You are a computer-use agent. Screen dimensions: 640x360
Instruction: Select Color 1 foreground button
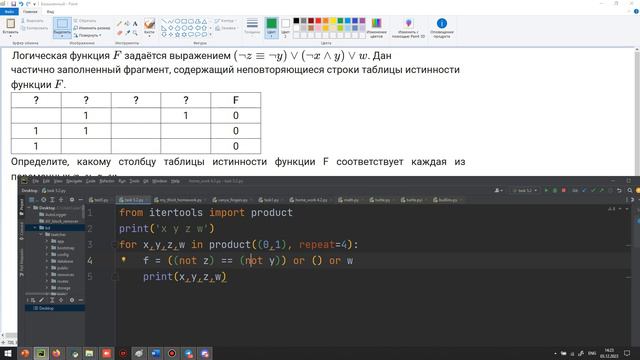click(271, 27)
